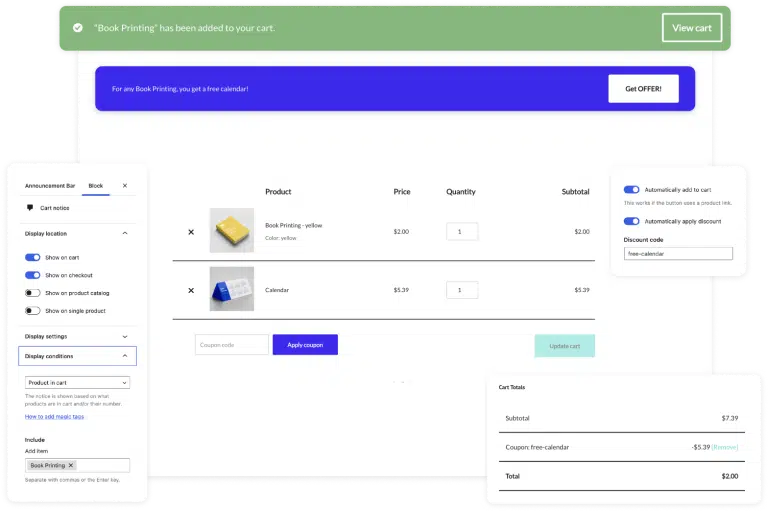Enable Show on single product switch
The image size is (768, 511).
pos(33,311)
